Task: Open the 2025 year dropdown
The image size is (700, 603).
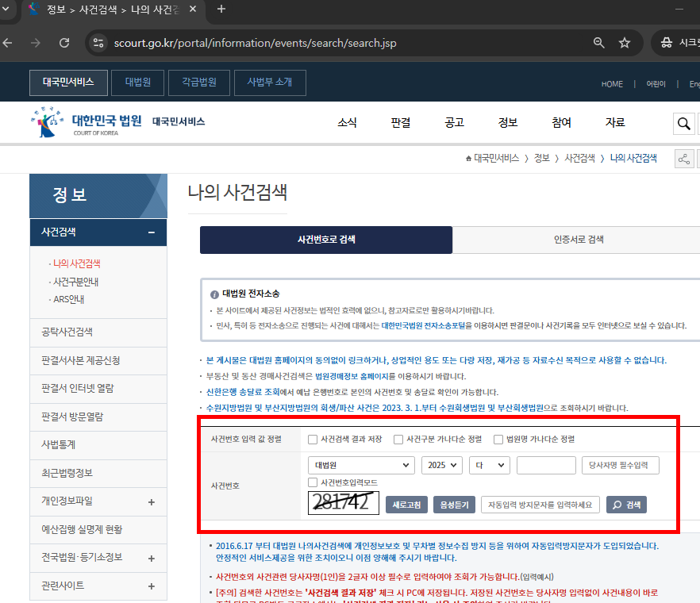Action: pos(442,465)
